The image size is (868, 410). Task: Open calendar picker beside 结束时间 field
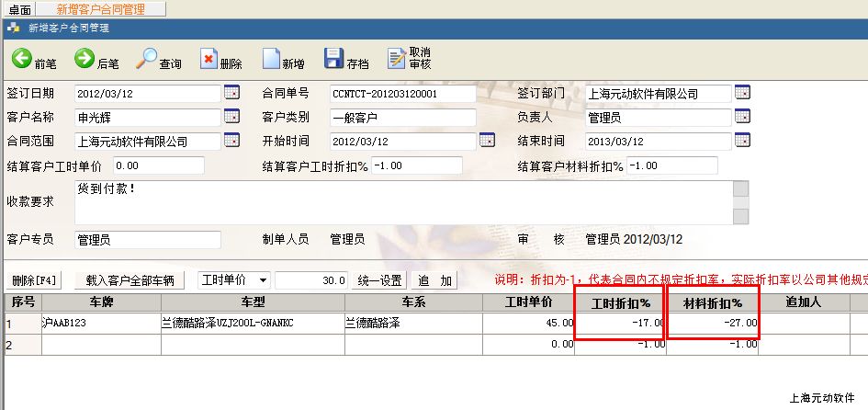pos(742,141)
